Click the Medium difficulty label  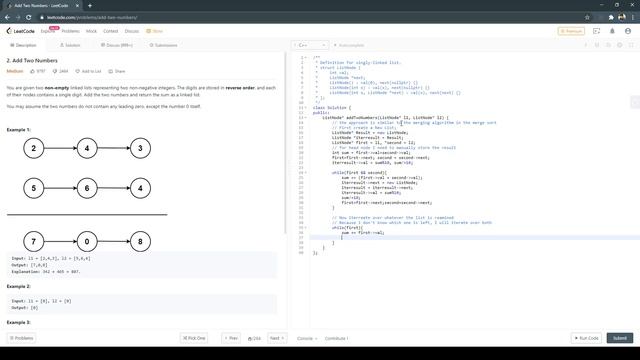tap(15, 71)
